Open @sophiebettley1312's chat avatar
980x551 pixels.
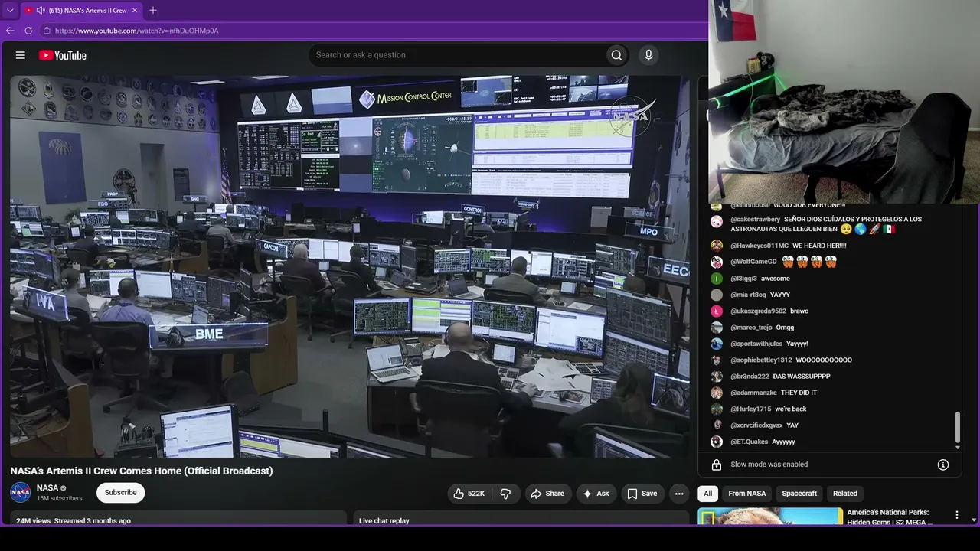tap(717, 360)
